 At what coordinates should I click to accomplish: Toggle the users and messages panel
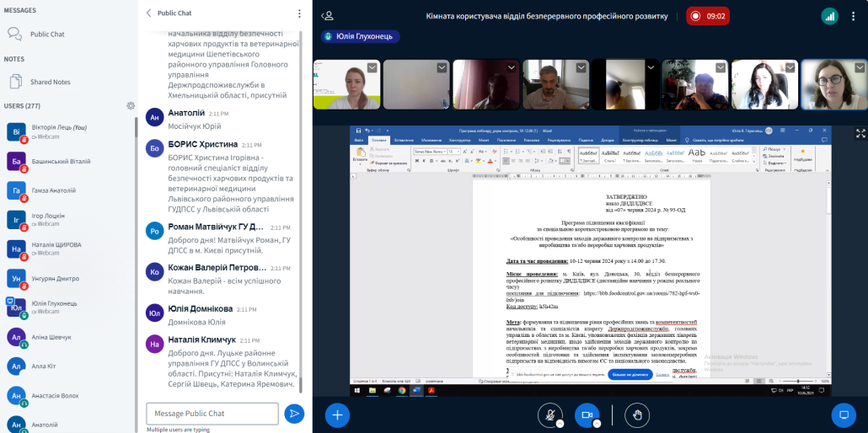coord(328,15)
